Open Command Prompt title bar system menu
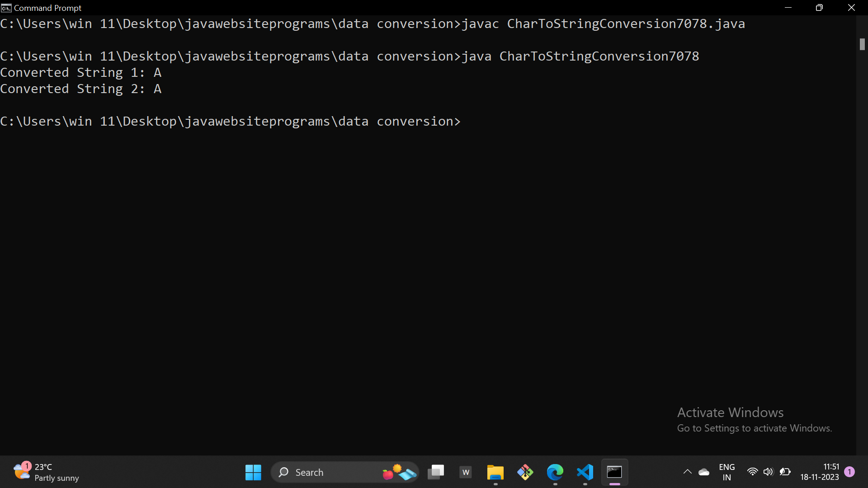868x488 pixels. coord(6,8)
